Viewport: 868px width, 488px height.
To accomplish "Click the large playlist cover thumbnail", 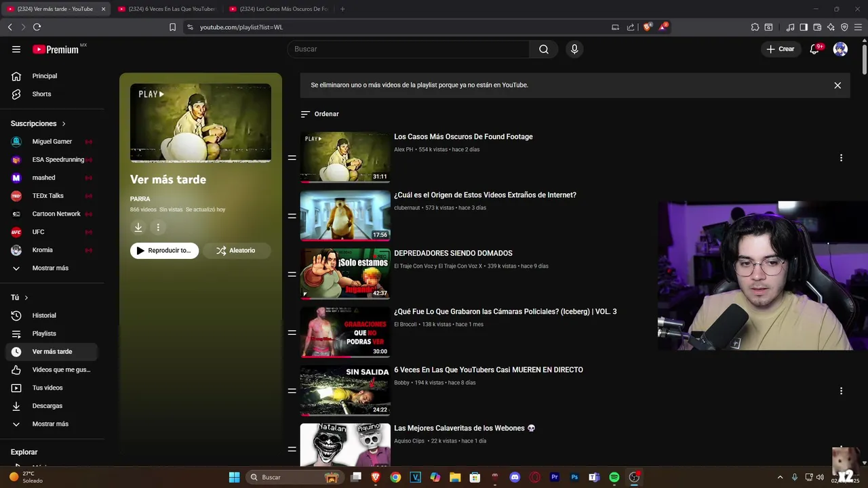I will point(201,123).
